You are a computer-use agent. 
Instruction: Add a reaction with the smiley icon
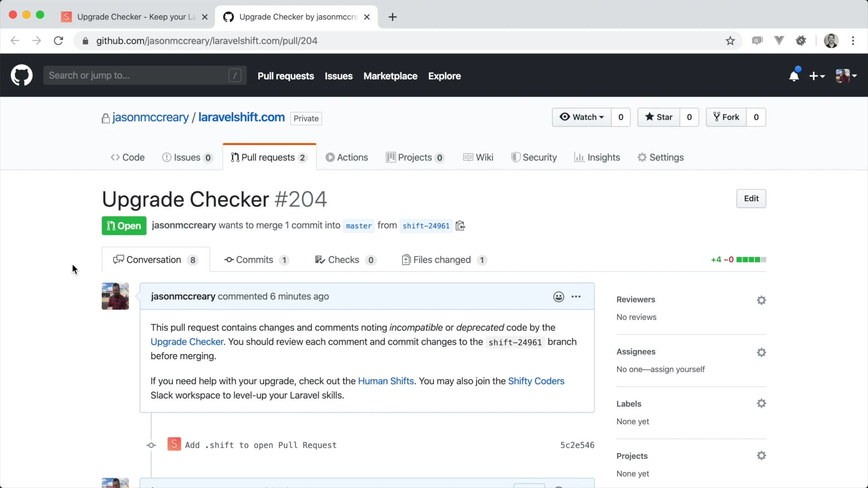[558, 297]
